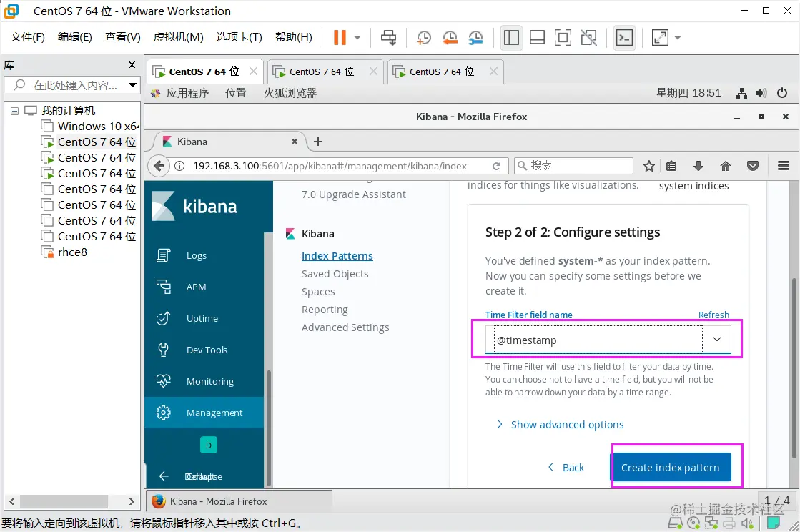Open Saved Objects link
Image resolution: width=800 pixels, height=532 pixels.
(335, 273)
